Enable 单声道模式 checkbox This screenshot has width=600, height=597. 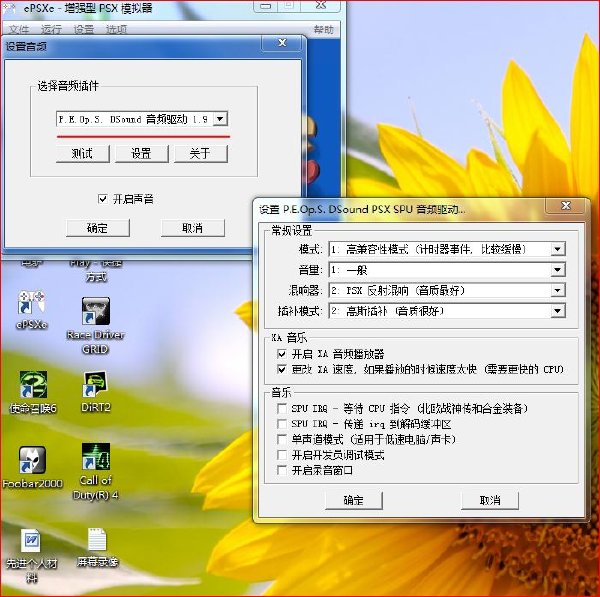[x=282, y=439]
